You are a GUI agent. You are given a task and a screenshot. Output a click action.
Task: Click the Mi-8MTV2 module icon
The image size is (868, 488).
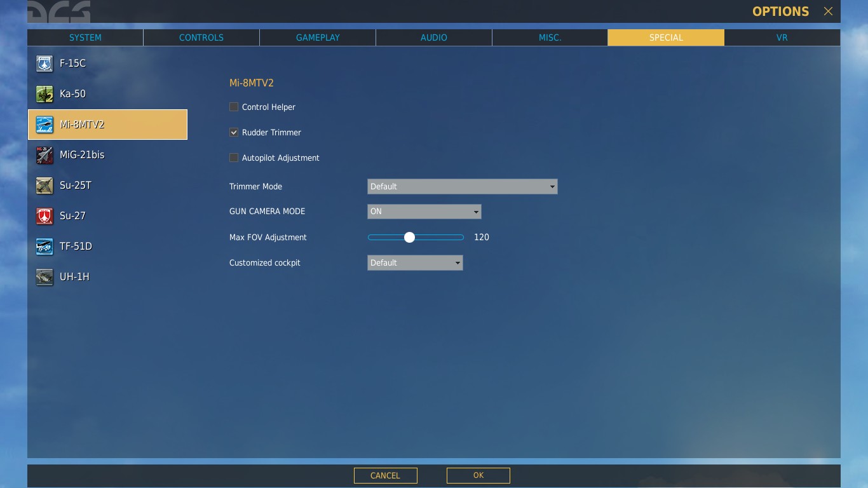coord(44,125)
